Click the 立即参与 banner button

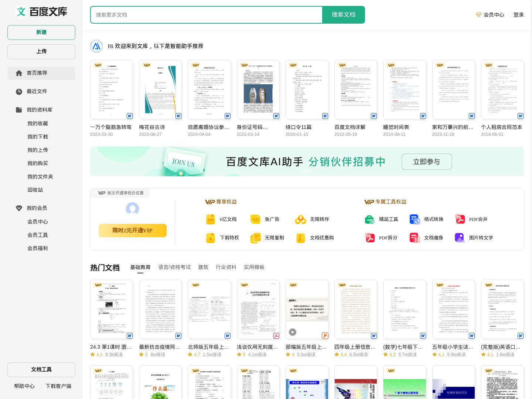pos(427,162)
